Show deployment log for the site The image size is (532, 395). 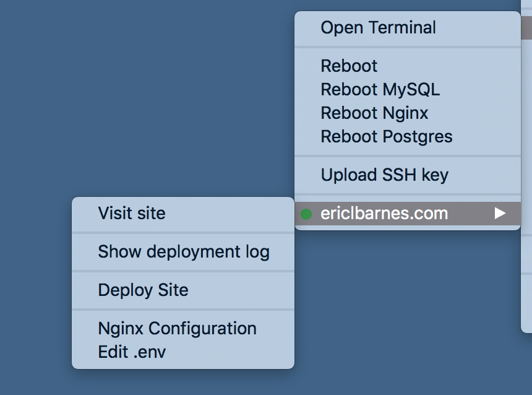pyautogui.click(x=183, y=251)
